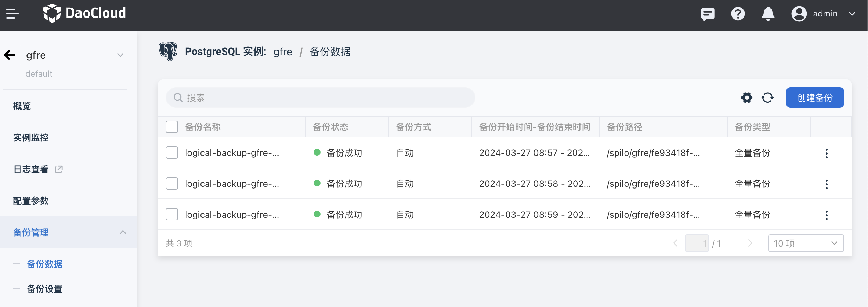The height and width of the screenshot is (307, 868).
Task: Click the 搜索 search field
Action: (x=321, y=98)
